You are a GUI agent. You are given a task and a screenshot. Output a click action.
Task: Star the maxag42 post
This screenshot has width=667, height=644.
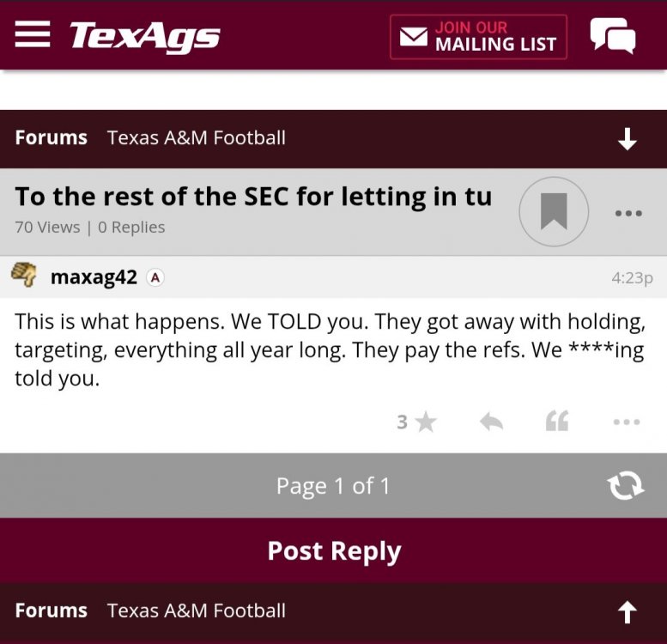tap(426, 422)
